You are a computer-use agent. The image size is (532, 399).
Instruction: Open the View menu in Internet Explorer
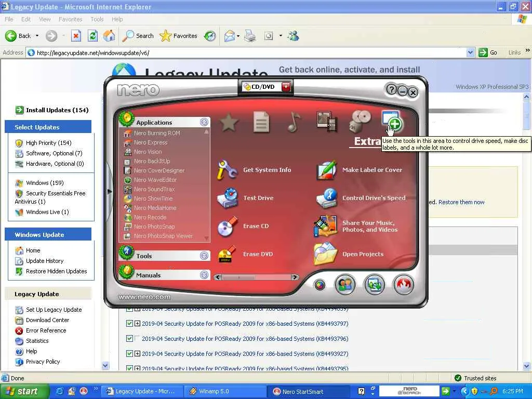45,19
